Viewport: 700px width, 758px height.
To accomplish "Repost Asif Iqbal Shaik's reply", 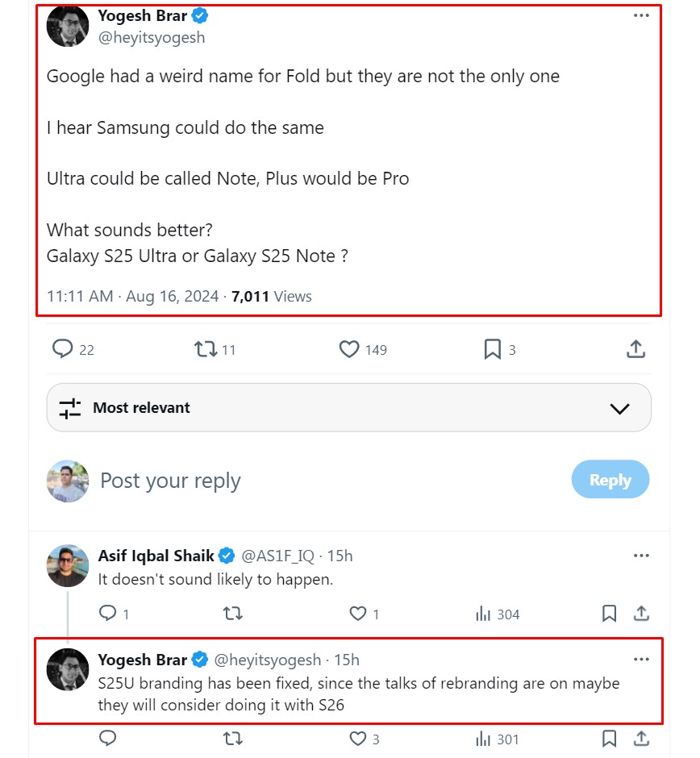I will [232, 614].
